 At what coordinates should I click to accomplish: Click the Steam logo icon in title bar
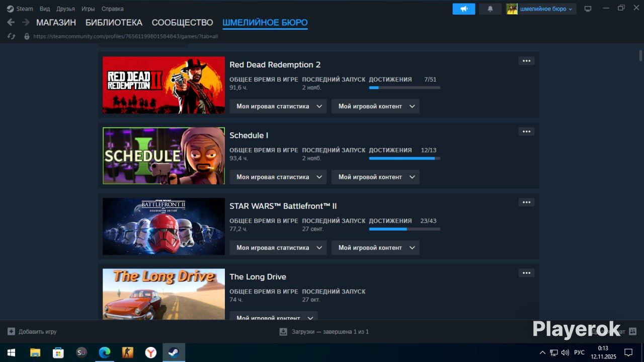tap(10, 9)
